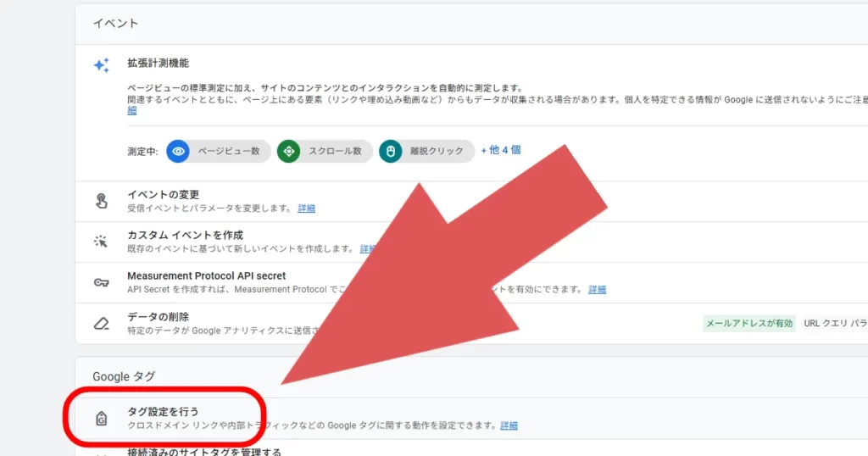Click the 拡張計測機能 heading
The image size is (868, 456).
(x=158, y=63)
